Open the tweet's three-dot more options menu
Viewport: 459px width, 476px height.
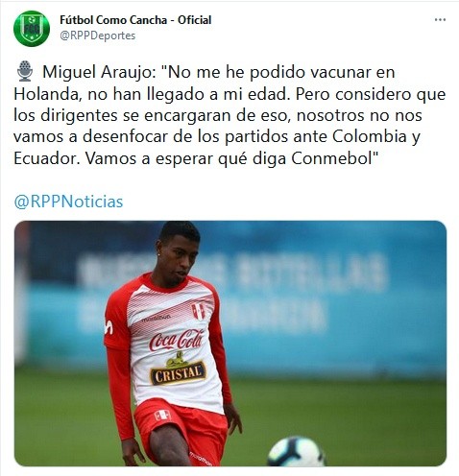pos(440,20)
